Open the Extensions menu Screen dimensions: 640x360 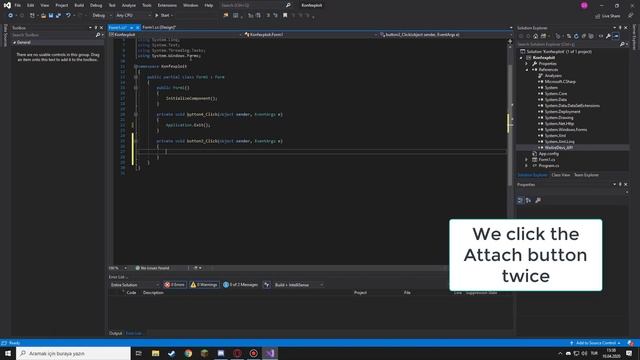click(x=167, y=5)
